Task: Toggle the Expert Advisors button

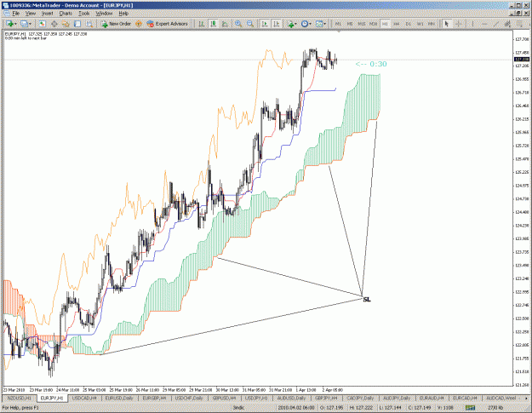Action: click(x=167, y=24)
